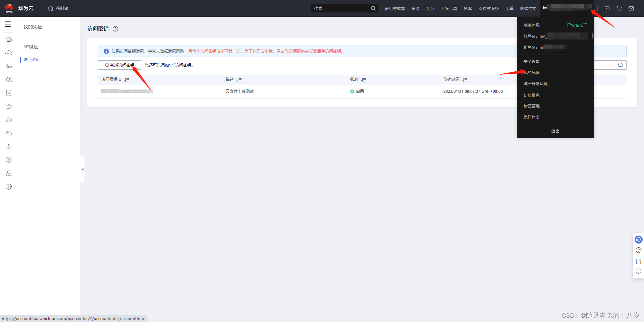Click the 新增访问密钥 button
Image resolution: width=644 pixels, height=322 pixels.
coord(119,65)
